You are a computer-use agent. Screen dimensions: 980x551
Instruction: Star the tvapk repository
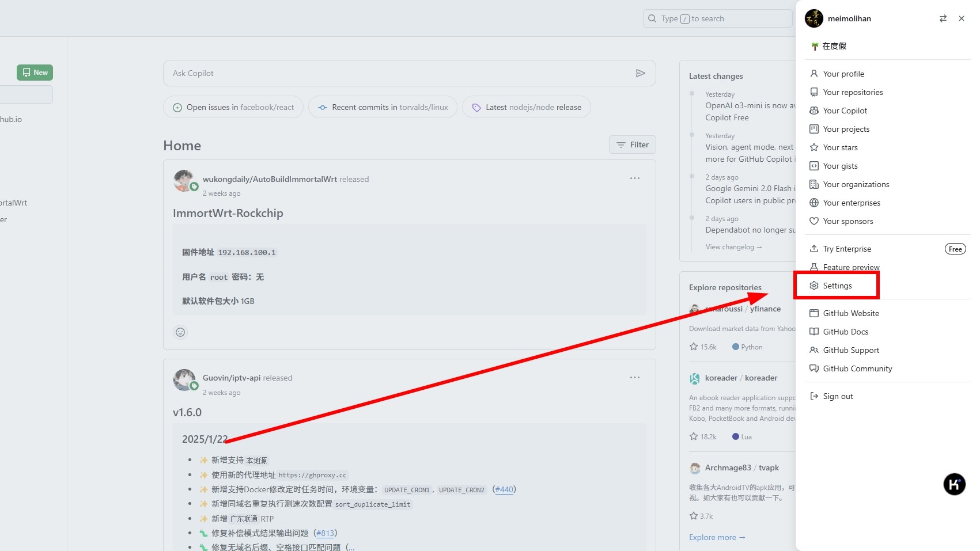[x=694, y=516]
